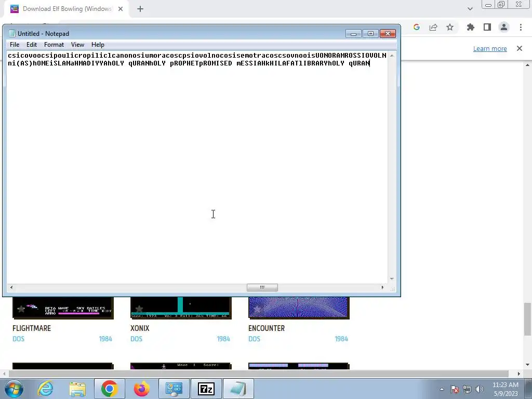This screenshot has height=399, width=532.
Task: Open the View menu in Notepad
Action: [x=77, y=45]
